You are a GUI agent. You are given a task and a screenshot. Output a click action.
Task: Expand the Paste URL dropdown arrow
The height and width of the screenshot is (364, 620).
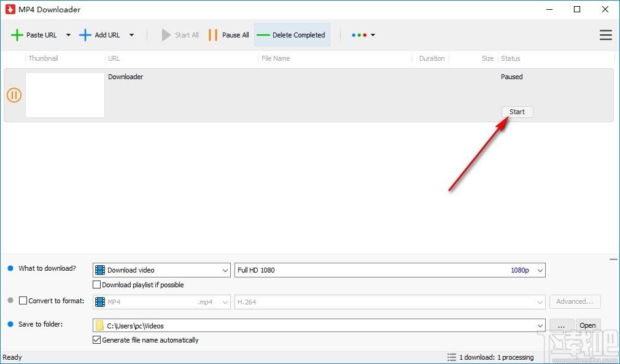pyautogui.click(x=68, y=35)
